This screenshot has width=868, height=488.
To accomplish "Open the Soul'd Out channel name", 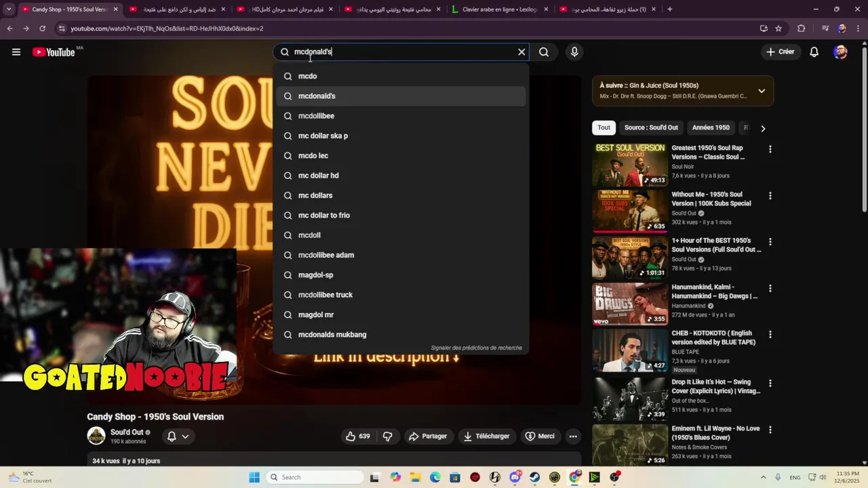I will [x=127, y=432].
